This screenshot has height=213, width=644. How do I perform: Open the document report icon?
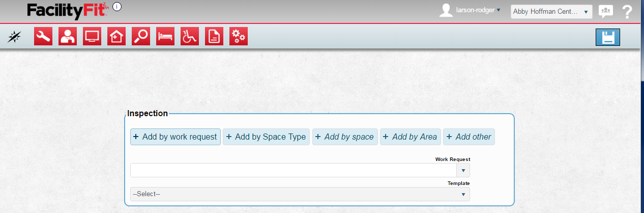(214, 36)
